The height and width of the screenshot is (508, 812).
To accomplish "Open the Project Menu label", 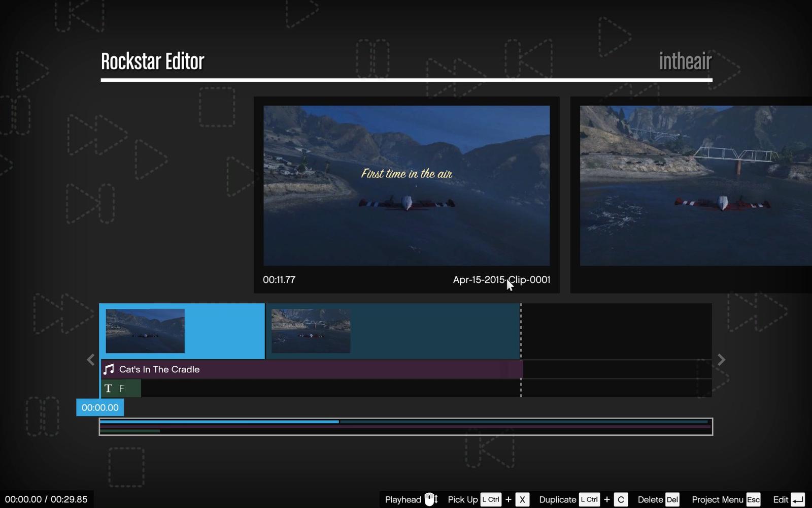I will point(717,499).
